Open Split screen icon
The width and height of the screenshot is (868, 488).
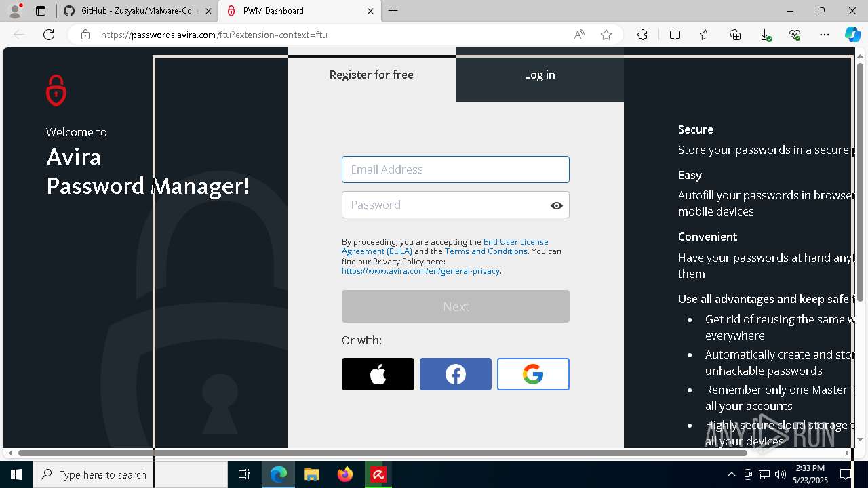[x=675, y=35]
